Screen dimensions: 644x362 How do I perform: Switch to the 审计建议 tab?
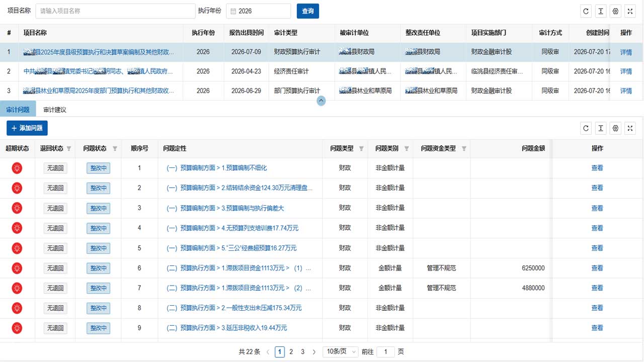click(55, 110)
